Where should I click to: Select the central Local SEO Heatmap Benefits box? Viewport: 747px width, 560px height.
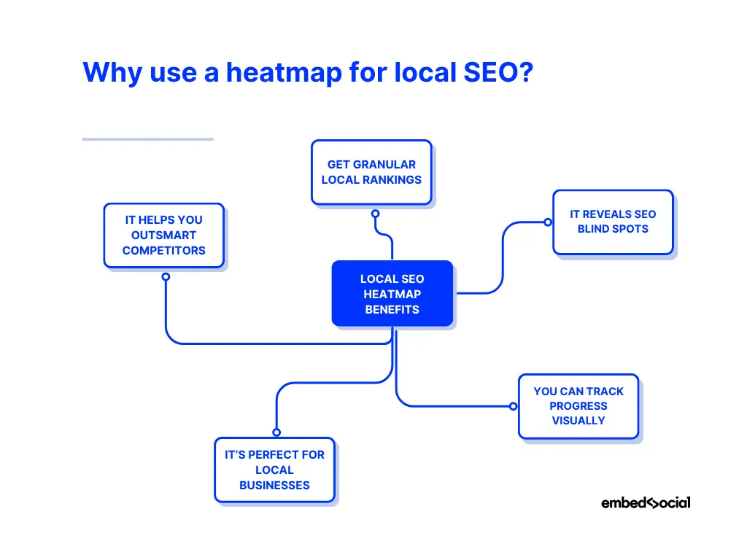tap(392, 294)
